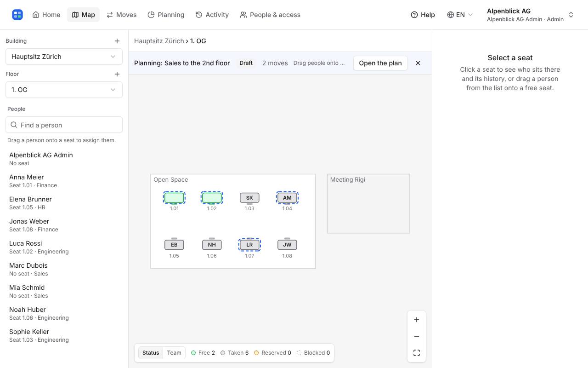
Task: Add a new building with plus icon
Action: [117, 41]
